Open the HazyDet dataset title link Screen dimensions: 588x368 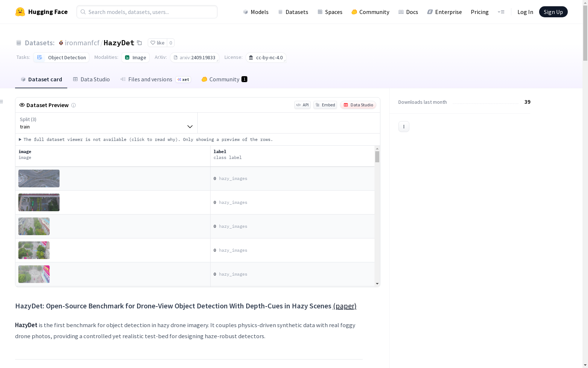pos(119,43)
